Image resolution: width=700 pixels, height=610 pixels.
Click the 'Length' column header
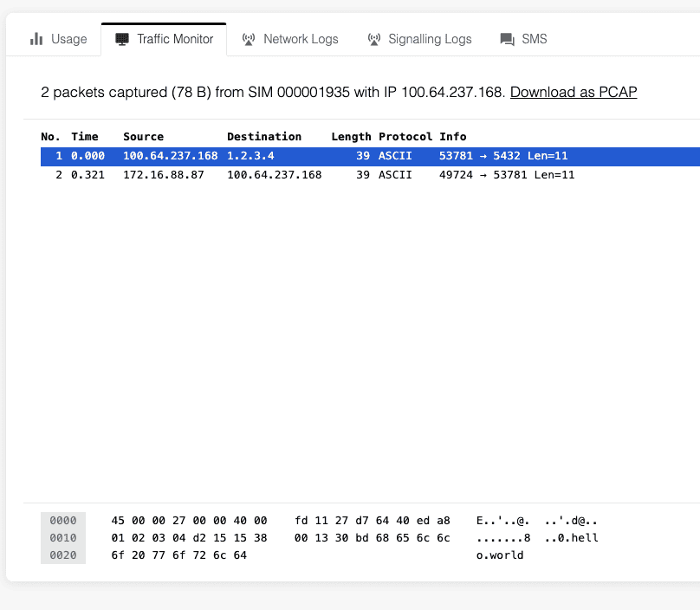351,137
